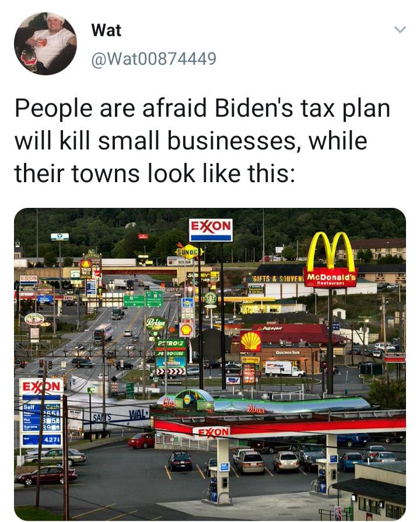Click the large Shell logo sign

pyautogui.click(x=250, y=341)
